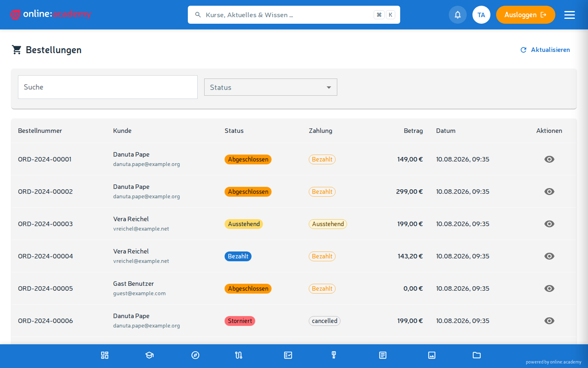Click the cancelled payment badge
The image size is (588, 368).
tap(325, 321)
